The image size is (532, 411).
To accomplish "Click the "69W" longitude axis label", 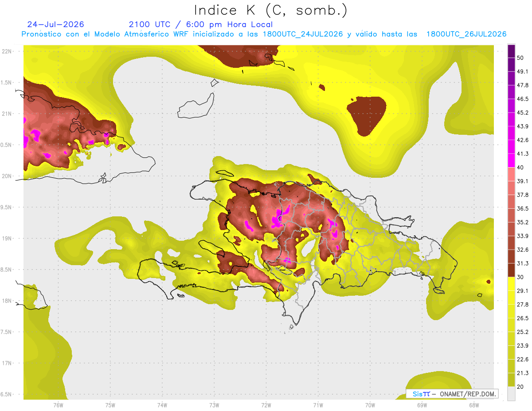I will point(422,405).
